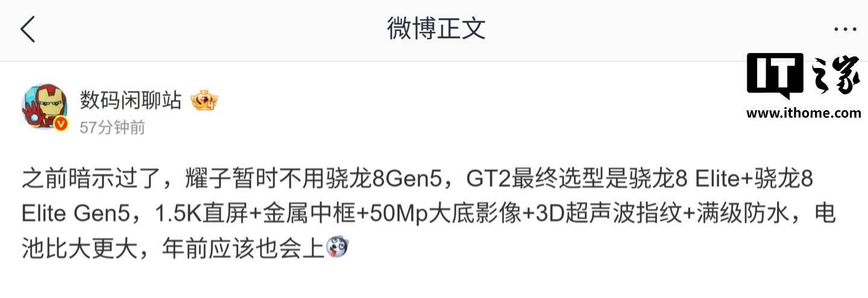This screenshot has height=298, width=868.
Task: Go back using the left arrow icon
Action: (28, 29)
